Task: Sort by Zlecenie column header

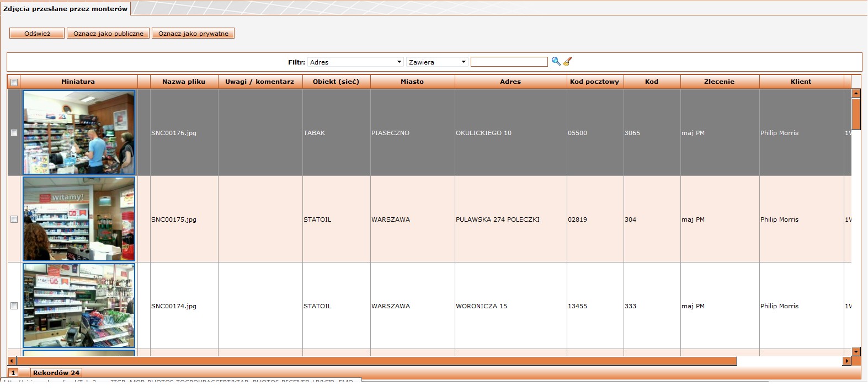Action: point(719,82)
